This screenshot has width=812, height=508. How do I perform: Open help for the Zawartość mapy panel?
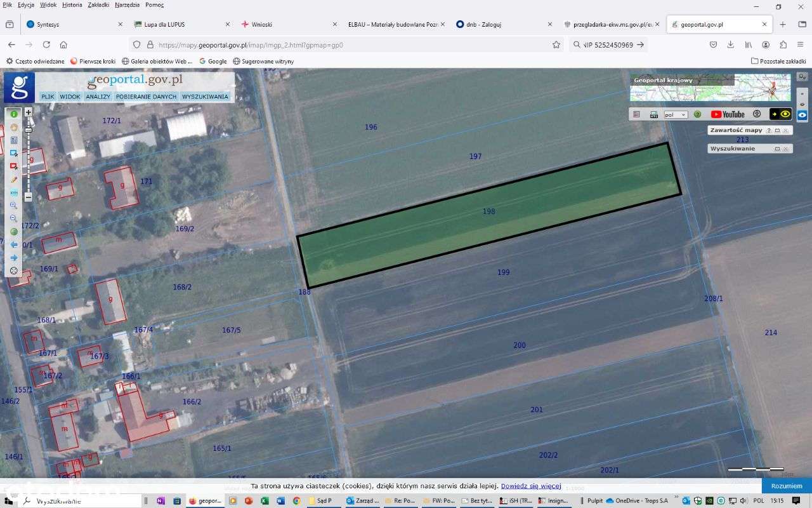769,130
